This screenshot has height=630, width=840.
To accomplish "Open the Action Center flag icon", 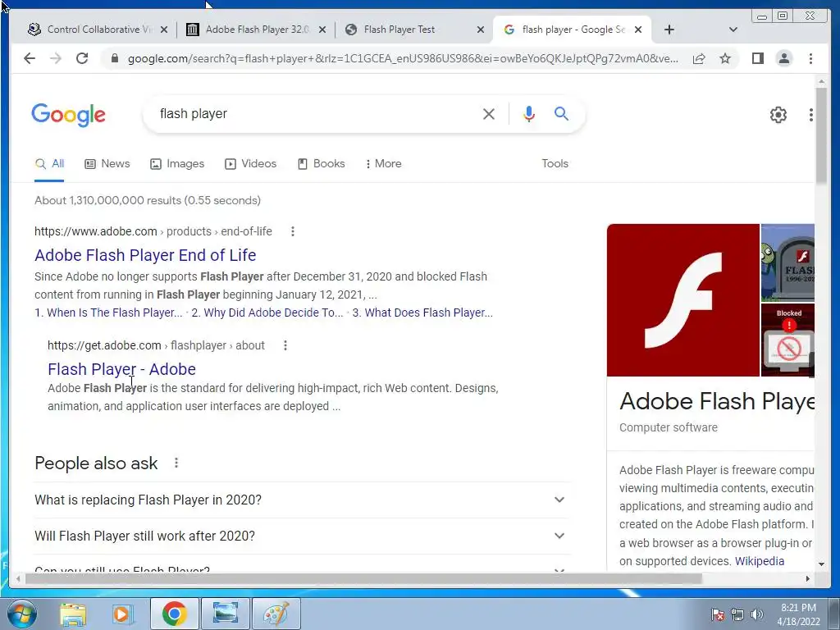I will 717,614.
